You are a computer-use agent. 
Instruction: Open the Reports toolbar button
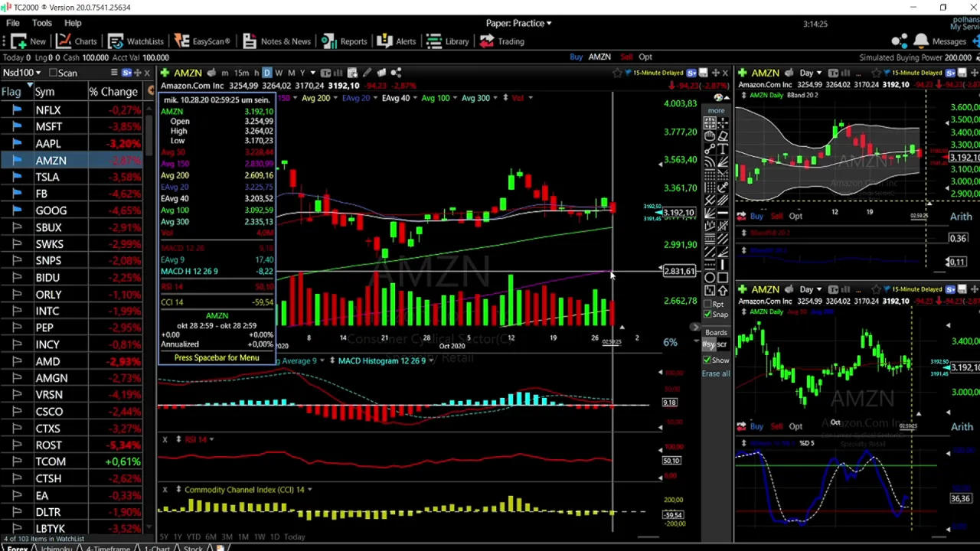(345, 41)
